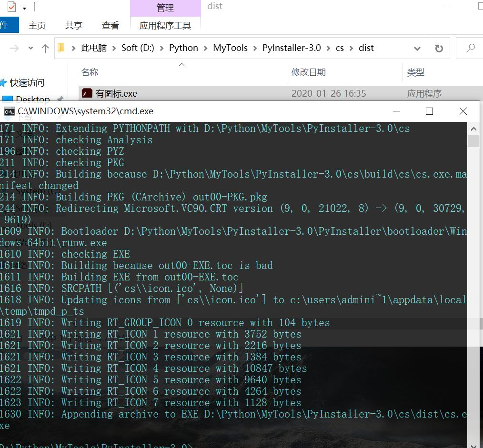Click the 有图标.exe file icon
The height and width of the screenshot is (448, 483).
point(87,93)
